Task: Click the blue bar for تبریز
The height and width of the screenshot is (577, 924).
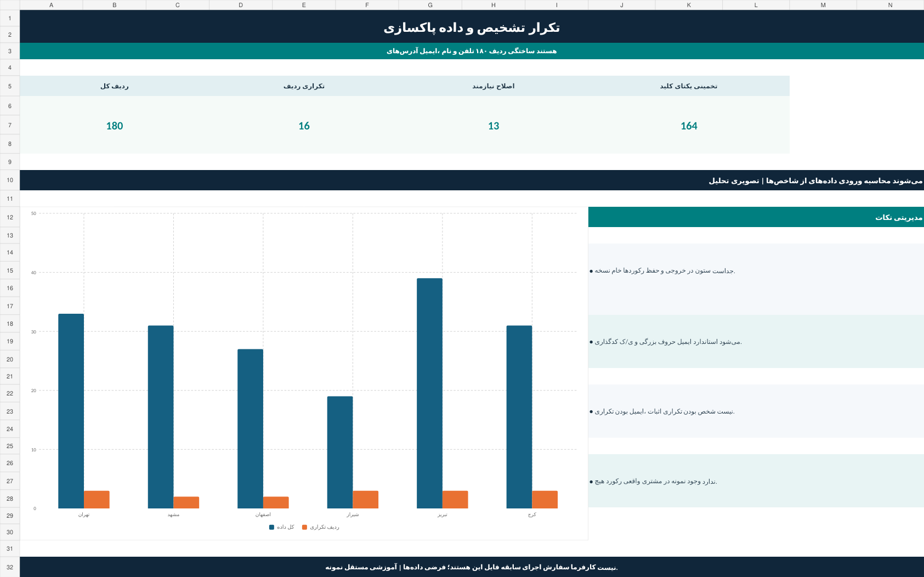Action: [x=429, y=393]
